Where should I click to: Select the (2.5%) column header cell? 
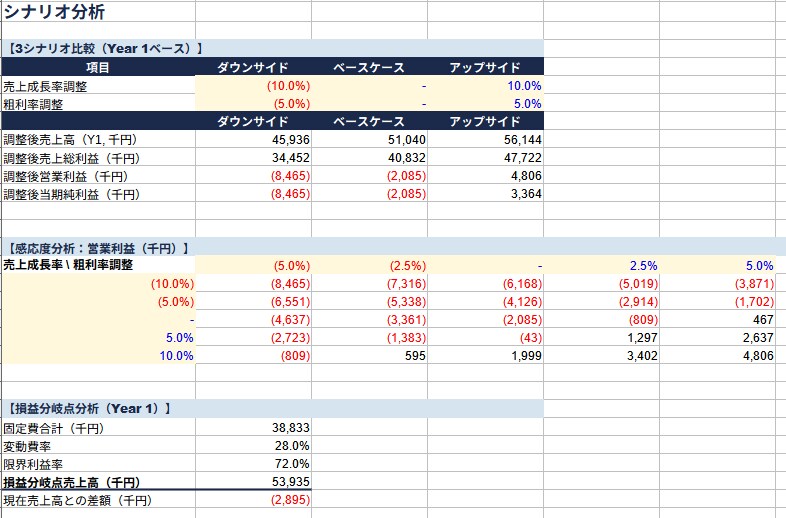pyautogui.click(x=369, y=265)
